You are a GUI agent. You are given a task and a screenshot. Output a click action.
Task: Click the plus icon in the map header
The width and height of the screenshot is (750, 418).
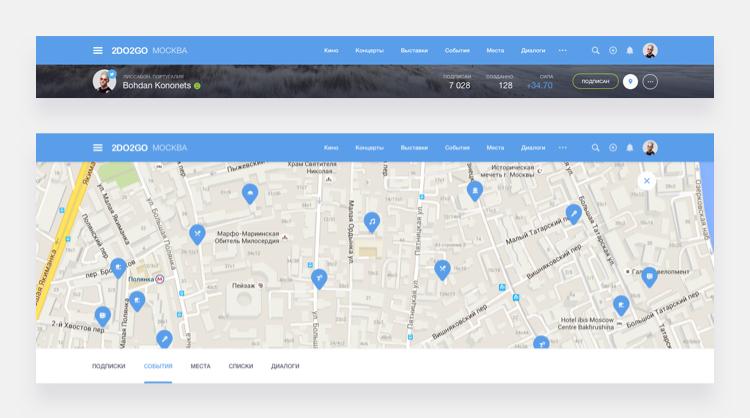point(613,147)
